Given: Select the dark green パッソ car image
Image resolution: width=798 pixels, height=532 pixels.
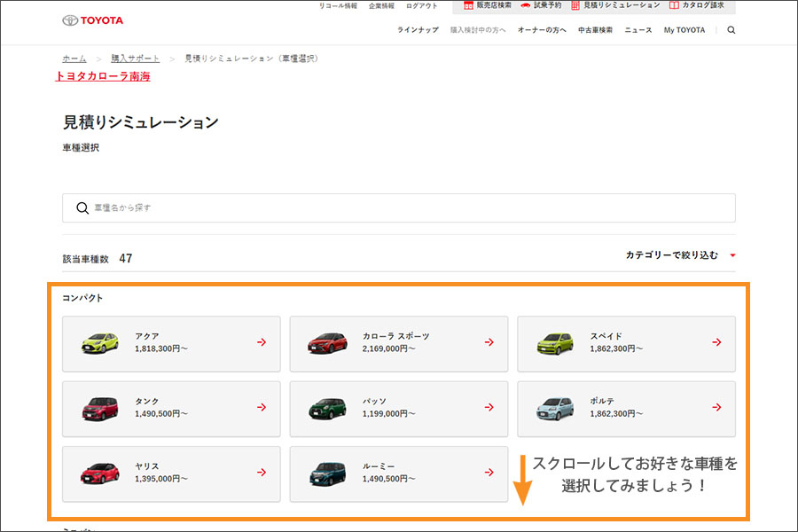Looking at the screenshot, I should [327, 408].
